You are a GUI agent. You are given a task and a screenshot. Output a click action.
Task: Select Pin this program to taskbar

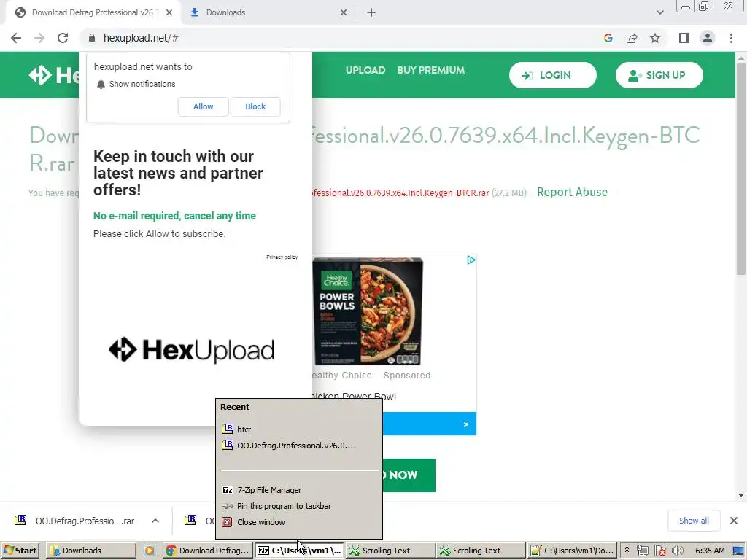click(x=299, y=506)
